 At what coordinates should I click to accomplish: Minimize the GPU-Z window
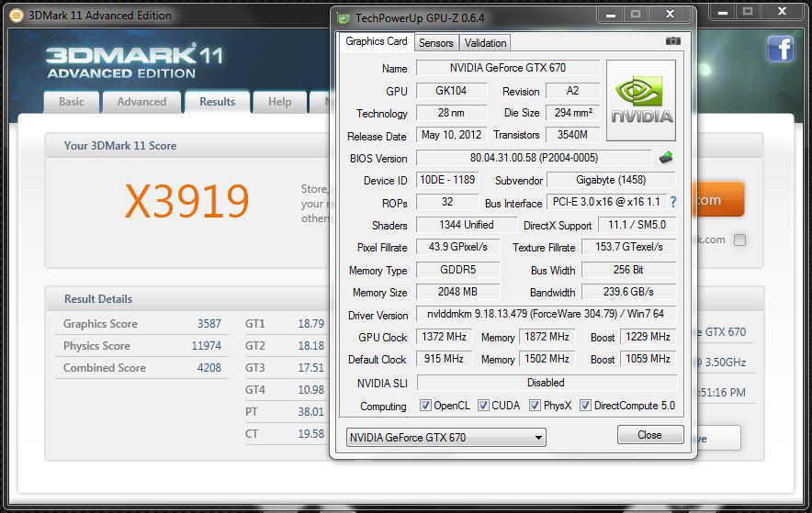coord(611,15)
